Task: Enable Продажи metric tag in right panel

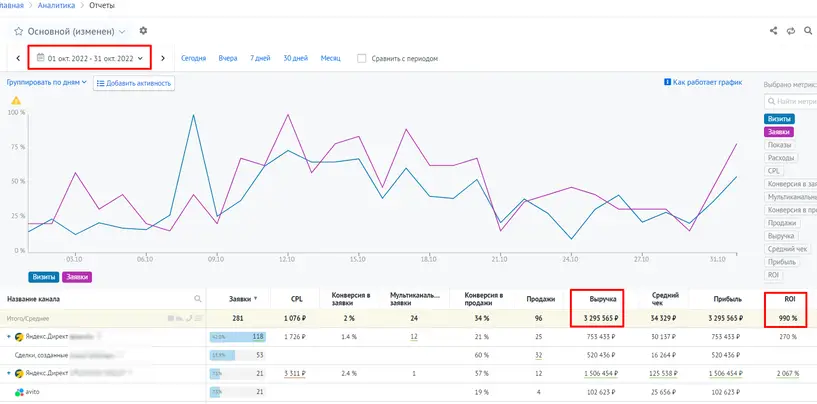Action: pyautogui.click(x=782, y=223)
